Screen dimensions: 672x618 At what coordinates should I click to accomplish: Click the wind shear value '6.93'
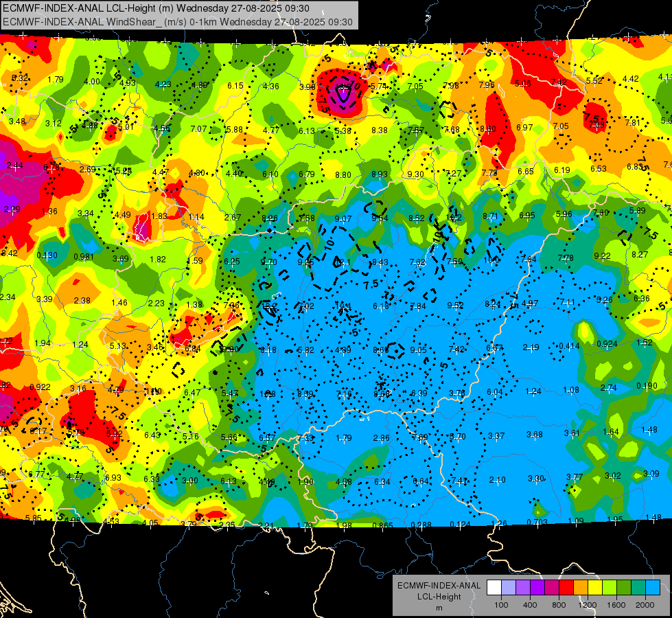click(x=113, y=477)
